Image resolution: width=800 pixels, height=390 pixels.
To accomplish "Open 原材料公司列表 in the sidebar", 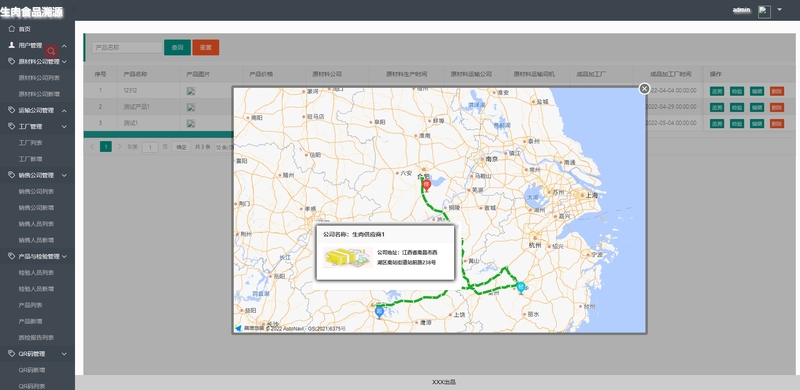I will [39, 78].
